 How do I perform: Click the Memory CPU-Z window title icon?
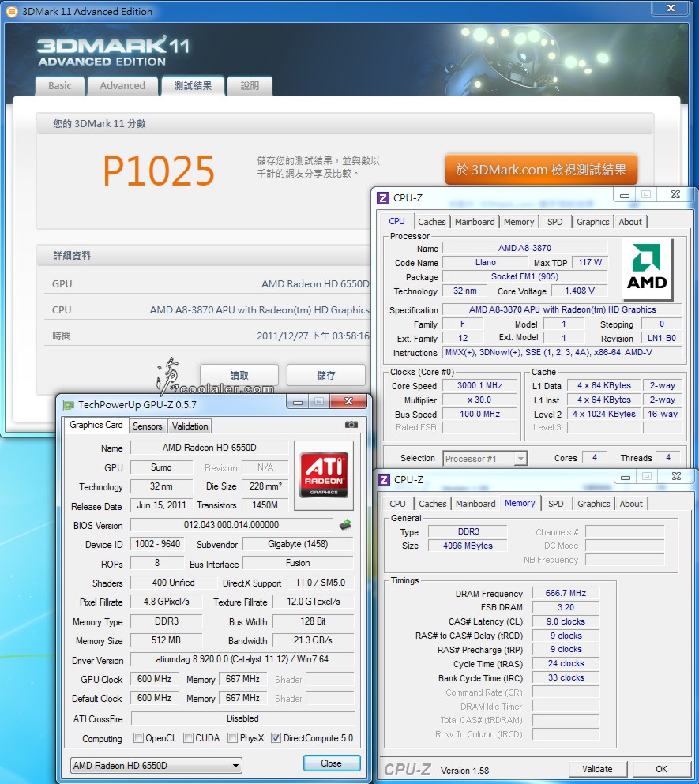point(383,479)
